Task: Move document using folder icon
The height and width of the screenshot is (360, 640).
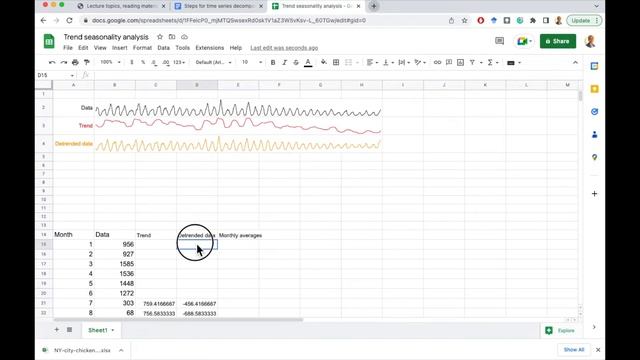Action: point(172,37)
